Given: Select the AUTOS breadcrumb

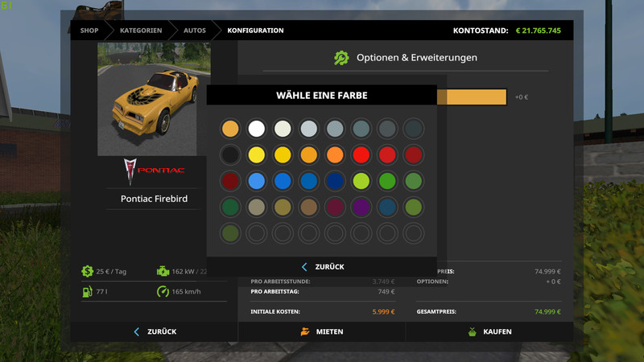Looking at the screenshot, I should pyautogui.click(x=194, y=31).
